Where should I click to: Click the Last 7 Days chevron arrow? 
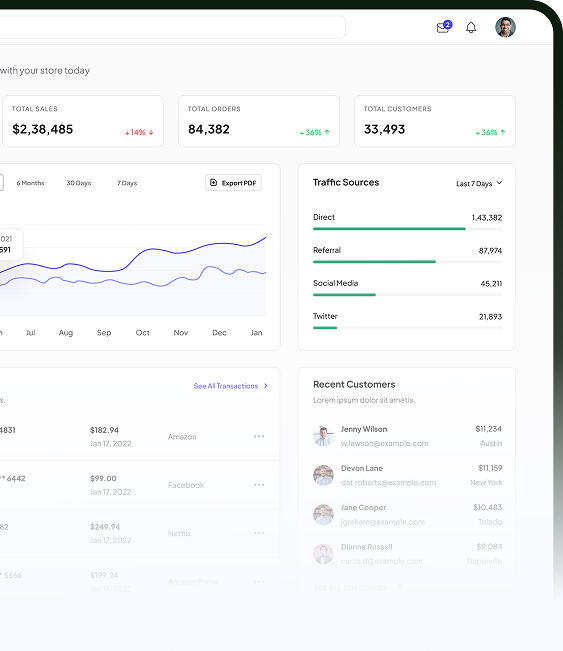[499, 183]
